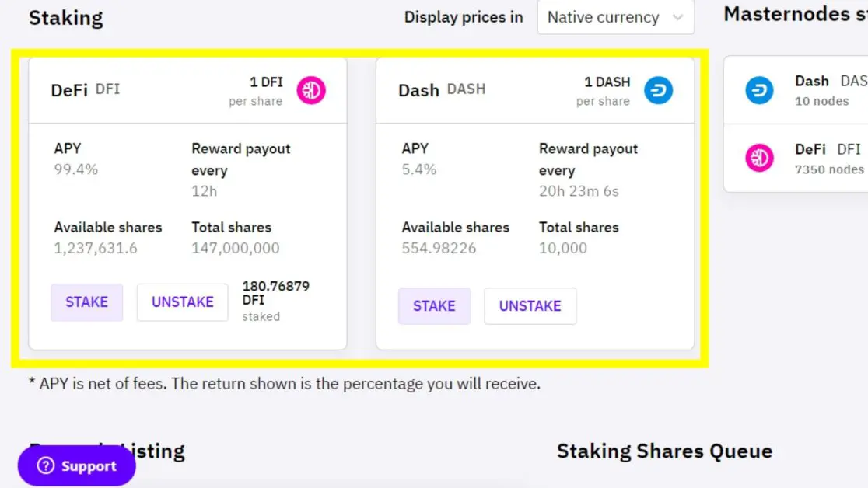Click STAKE on the Dash card
Screen dimensions: 868x488
click(x=434, y=306)
